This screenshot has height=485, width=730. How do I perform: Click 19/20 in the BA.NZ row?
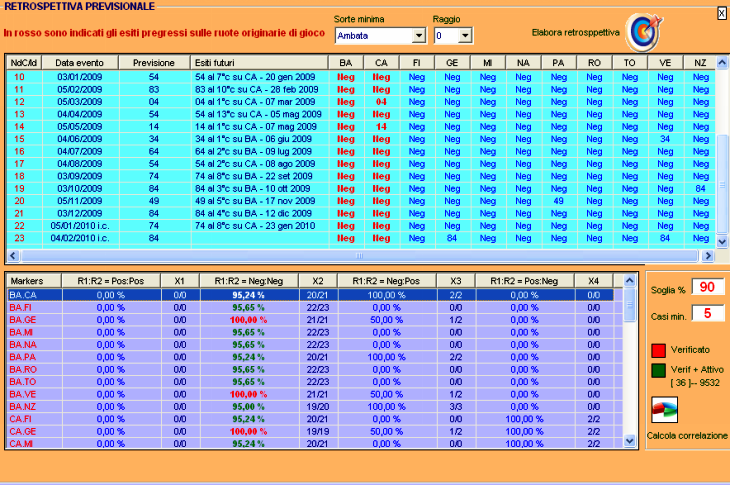(318, 406)
